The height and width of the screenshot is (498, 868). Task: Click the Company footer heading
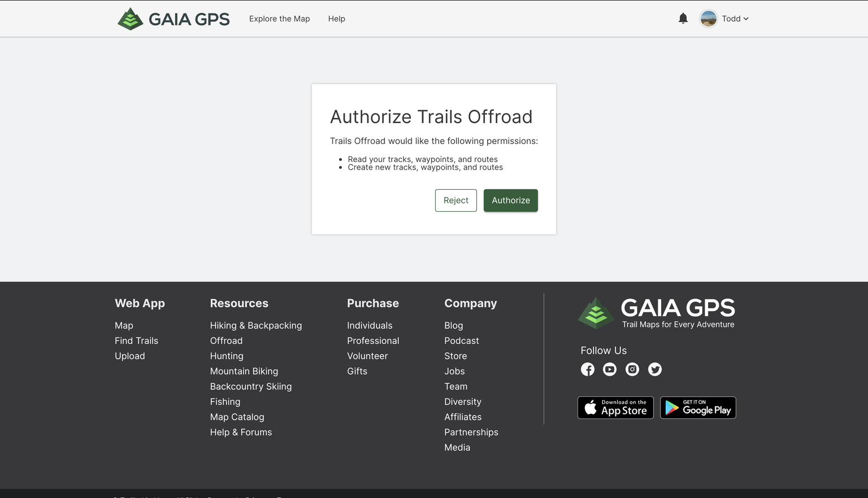point(471,304)
